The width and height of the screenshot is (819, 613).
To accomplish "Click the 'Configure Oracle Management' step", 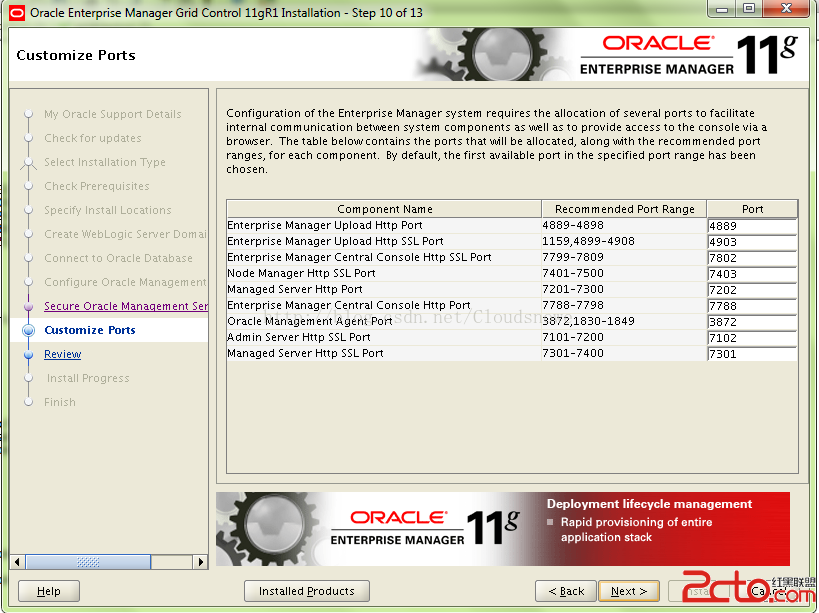I will click(x=125, y=282).
